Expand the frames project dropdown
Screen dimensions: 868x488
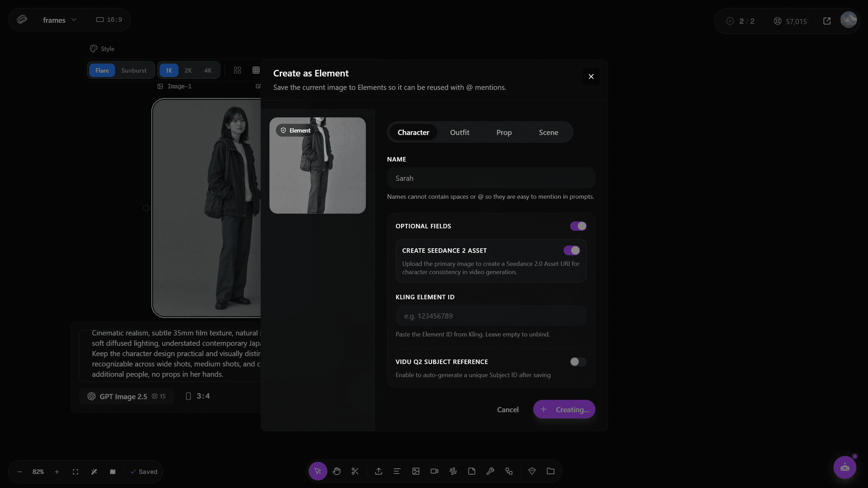pyautogui.click(x=59, y=20)
